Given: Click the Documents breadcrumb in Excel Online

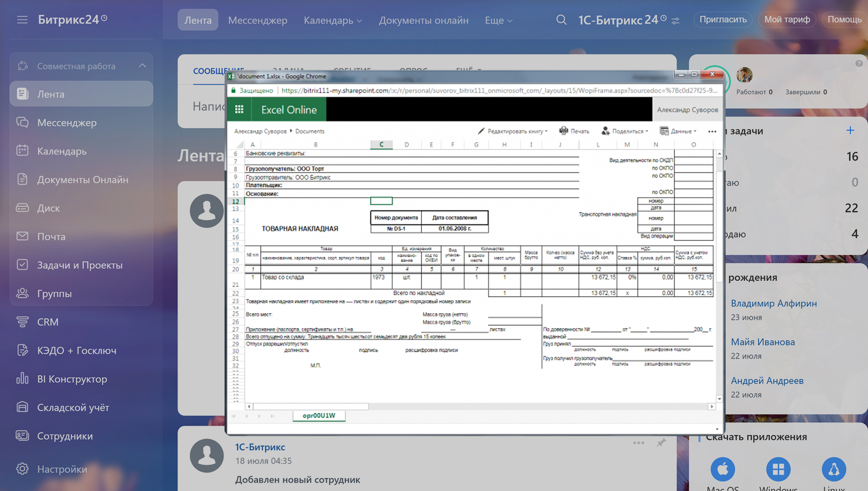Looking at the screenshot, I should [x=310, y=131].
